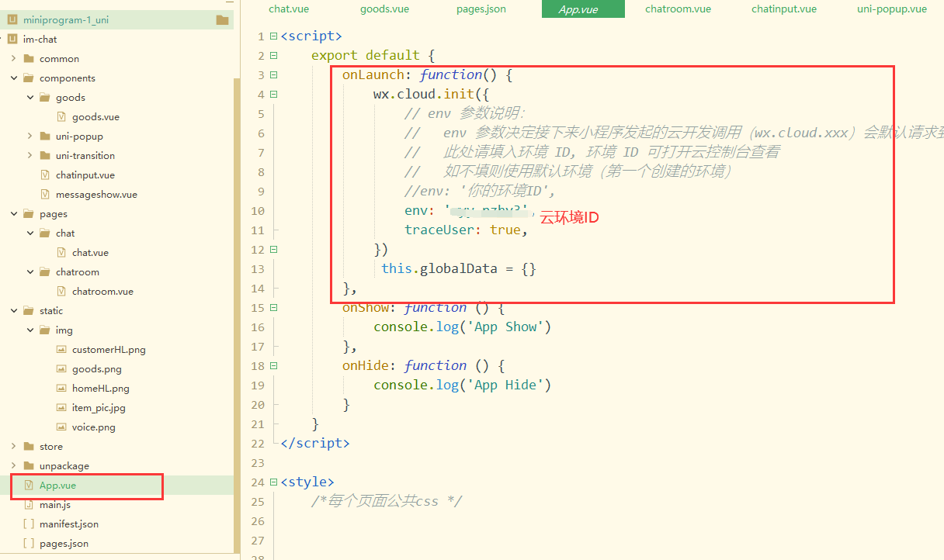Click the homeHL.png image icon
The height and width of the screenshot is (560, 944).
tap(61, 388)
